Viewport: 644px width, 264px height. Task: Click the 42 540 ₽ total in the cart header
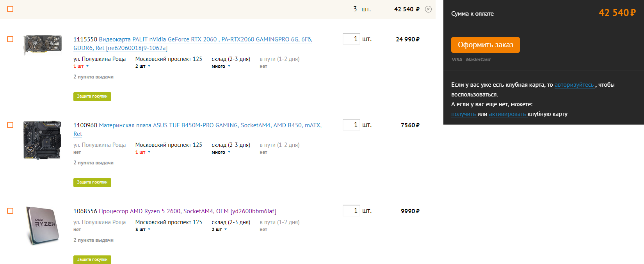[x=407, y=9]
